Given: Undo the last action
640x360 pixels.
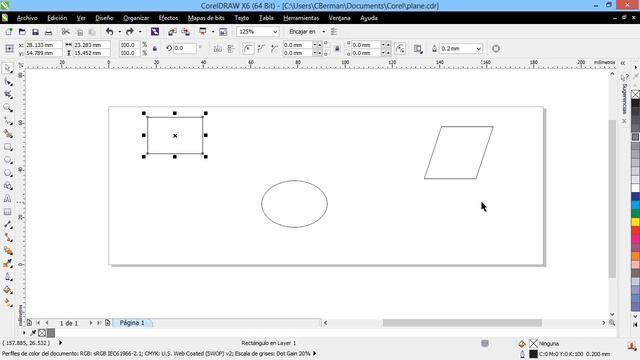Looking at the screenshot, I should 109,31.
